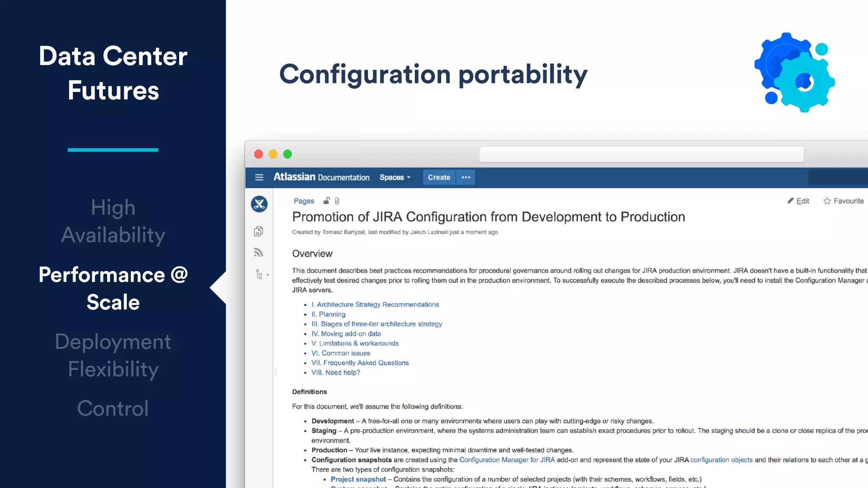Open IV. Moving add-on data link
Screen dimensions: 868x488
pyautogui.click(x=346, y=334)
